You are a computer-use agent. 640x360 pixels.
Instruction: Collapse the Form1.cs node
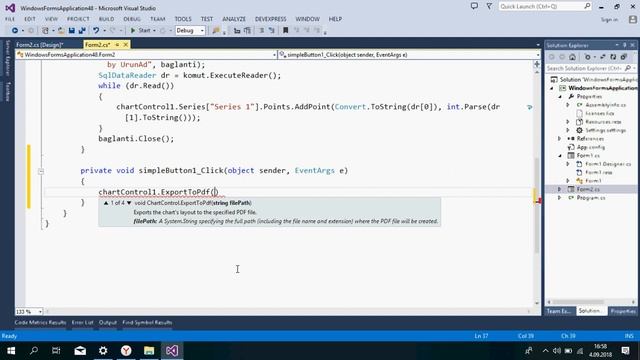(x=560, y=156)
